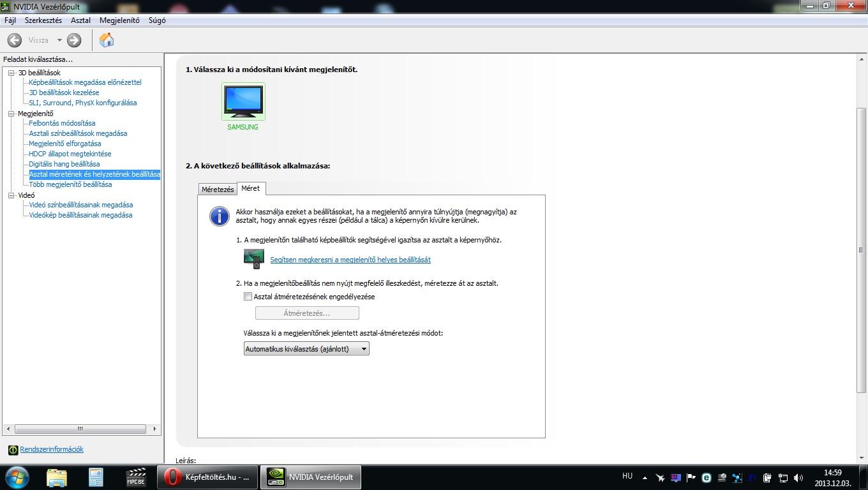
Task: Open the Rendszerinformációk link
Action: click(x=52, y=449)
